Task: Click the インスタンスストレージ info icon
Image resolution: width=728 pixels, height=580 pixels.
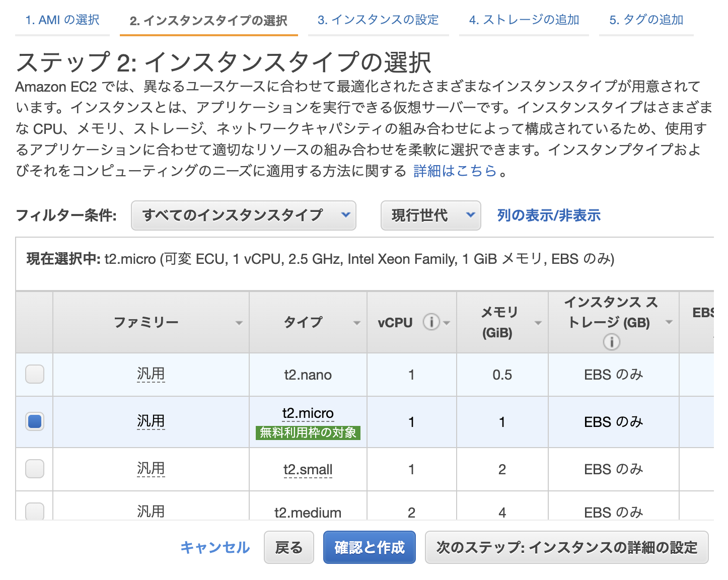Action: click(612, 342)
